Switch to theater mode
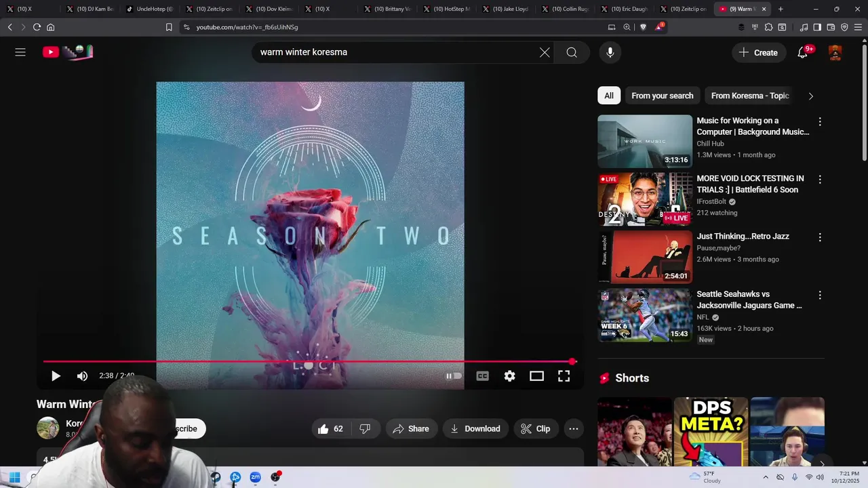Viewport: 868px width, 488px height. click(x=536, y=376)
